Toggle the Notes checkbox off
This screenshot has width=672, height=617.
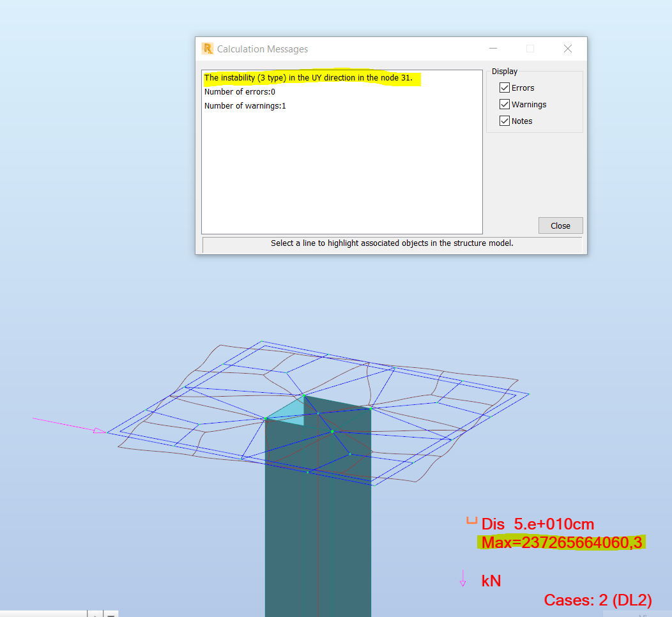[505, 121]
